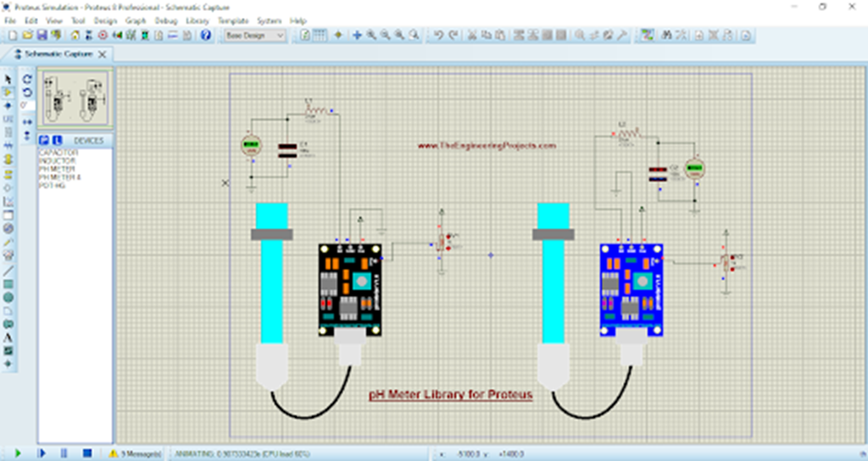Open the System menu
868x461 pixels.
[270, 20]
